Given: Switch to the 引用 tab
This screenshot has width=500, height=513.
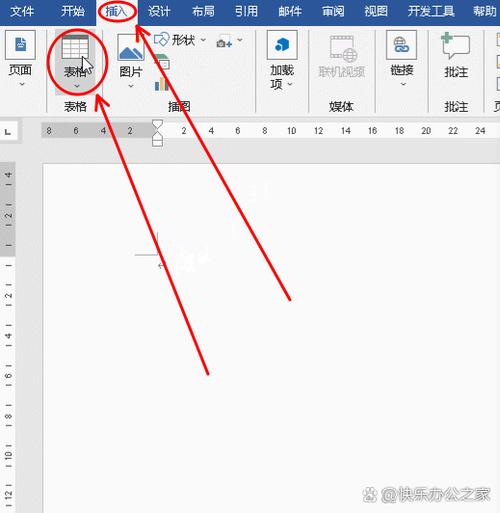Looking at the screenshot, I should [246, 11].
